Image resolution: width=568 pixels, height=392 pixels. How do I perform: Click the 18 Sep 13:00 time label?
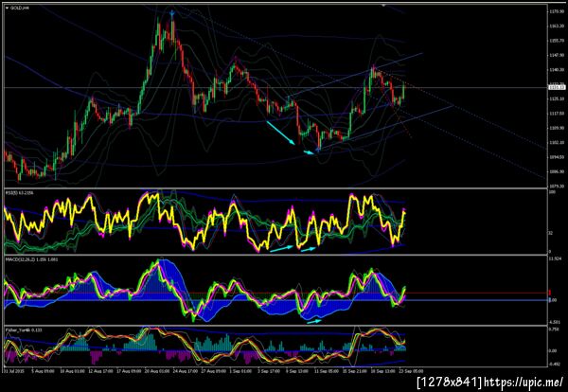[381, 371]
